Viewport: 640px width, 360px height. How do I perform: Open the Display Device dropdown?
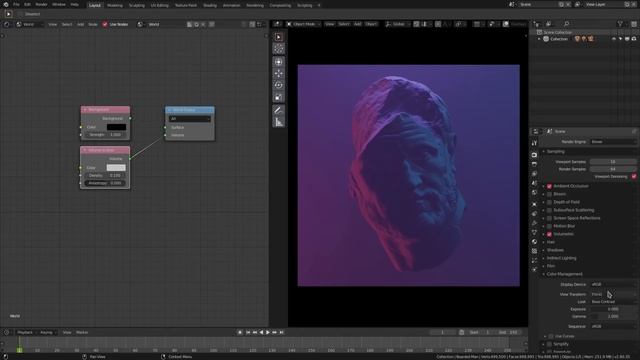click(613, 284)
